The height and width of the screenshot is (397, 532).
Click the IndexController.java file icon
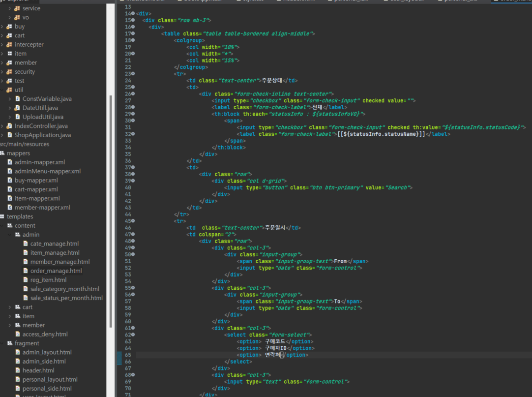9,126
